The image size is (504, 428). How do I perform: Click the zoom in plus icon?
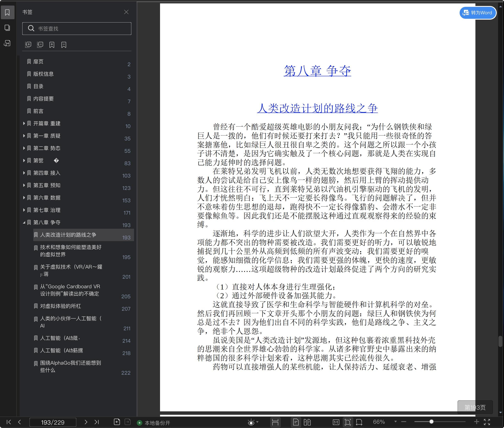tap(476, 422)
